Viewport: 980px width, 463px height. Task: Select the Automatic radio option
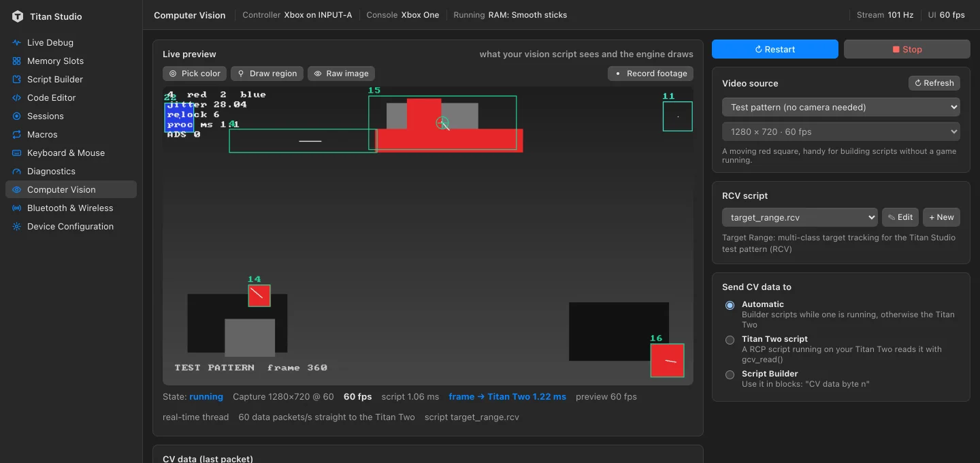[x=730, y=305]
